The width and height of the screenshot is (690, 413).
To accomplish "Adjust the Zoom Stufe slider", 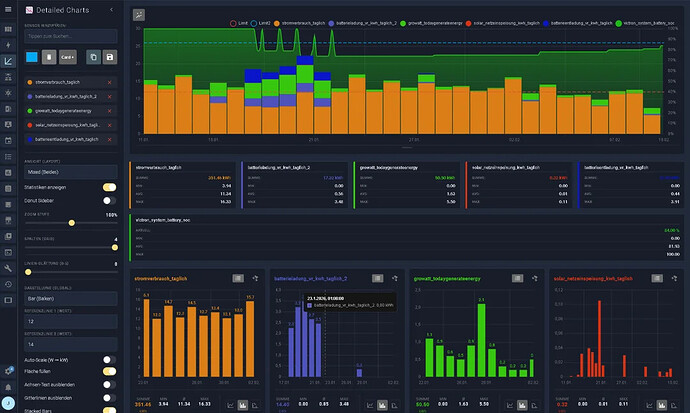I will (x=70, y=225).
